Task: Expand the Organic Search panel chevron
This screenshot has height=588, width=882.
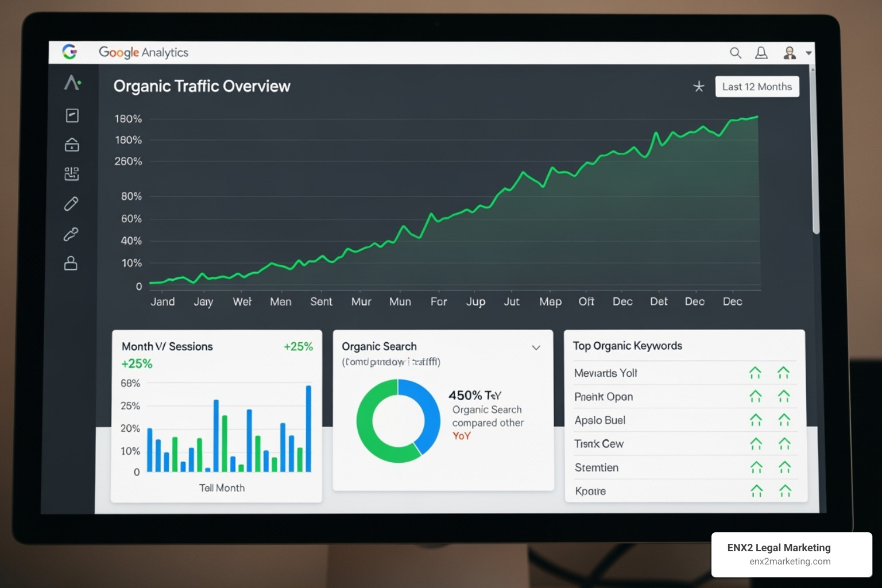Action: 536,347
